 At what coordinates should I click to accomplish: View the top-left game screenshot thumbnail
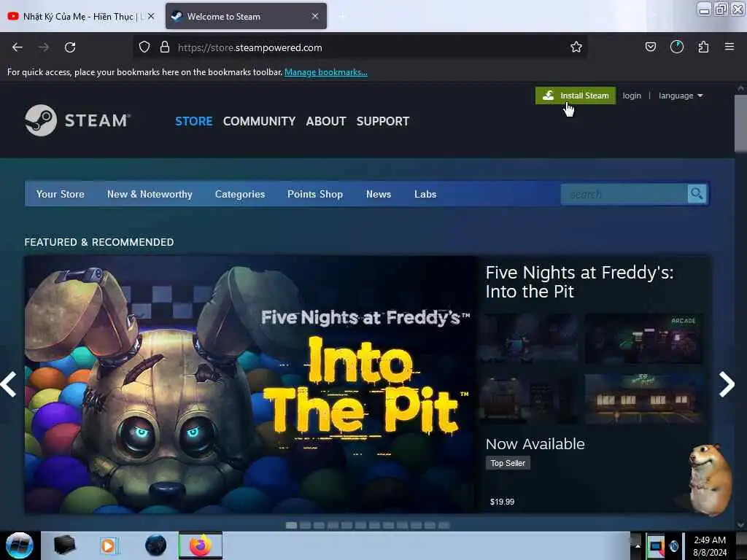click(x=530, y=338)
